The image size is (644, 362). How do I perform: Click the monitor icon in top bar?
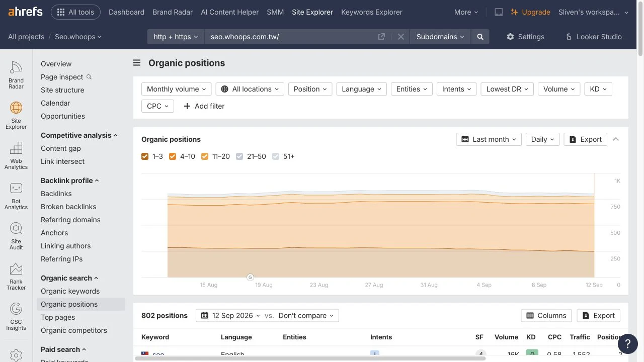[499, 12]
